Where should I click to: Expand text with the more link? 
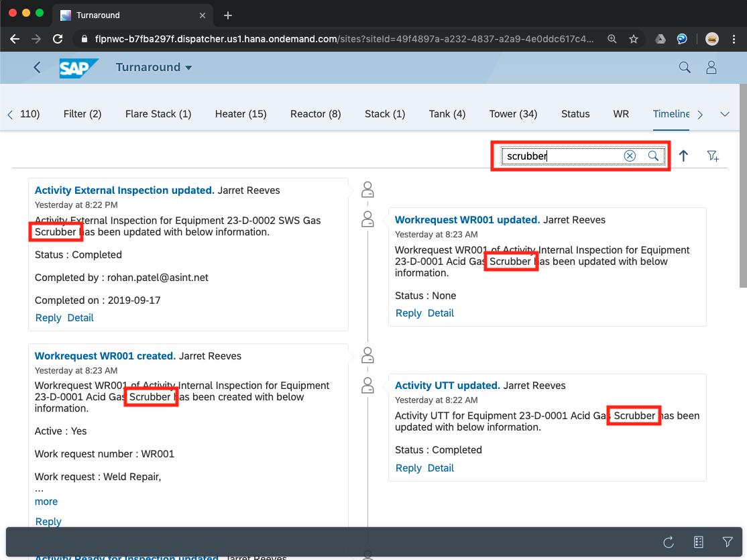coord(46,502)
